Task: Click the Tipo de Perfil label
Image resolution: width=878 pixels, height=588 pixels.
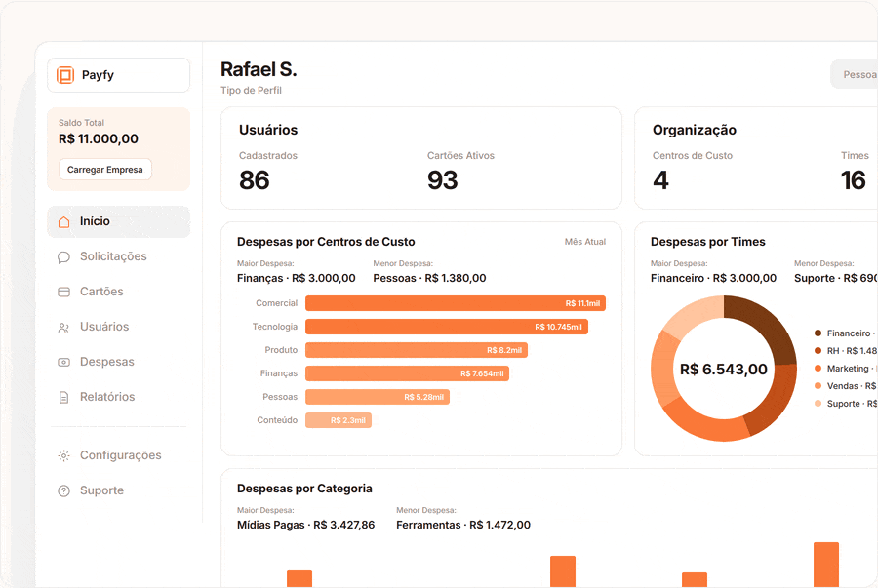Action: [251, 90]
